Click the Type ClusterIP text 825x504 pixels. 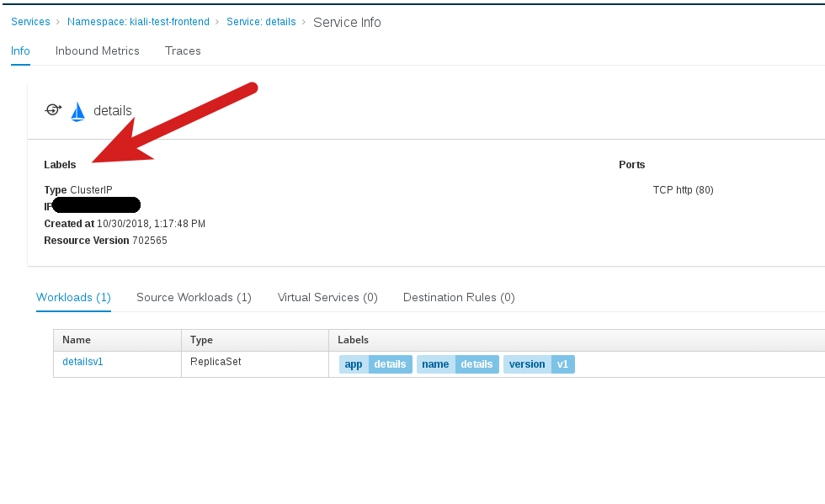(x=78, y=190)
